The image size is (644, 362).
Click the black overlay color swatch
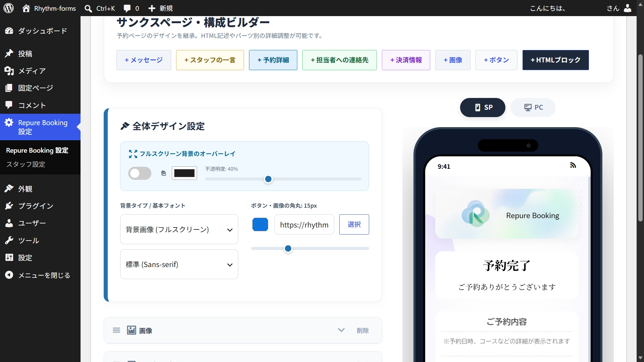(x=184, y=173)
